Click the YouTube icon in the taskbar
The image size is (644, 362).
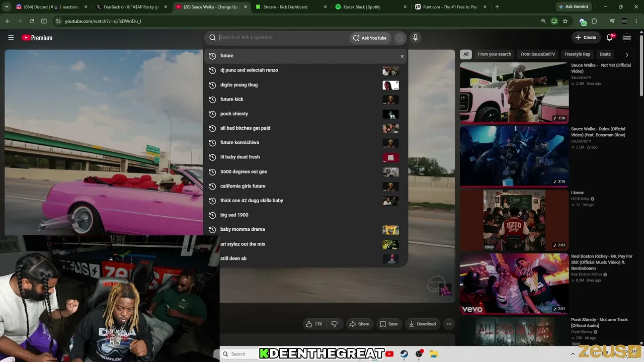tap(389, 354)
